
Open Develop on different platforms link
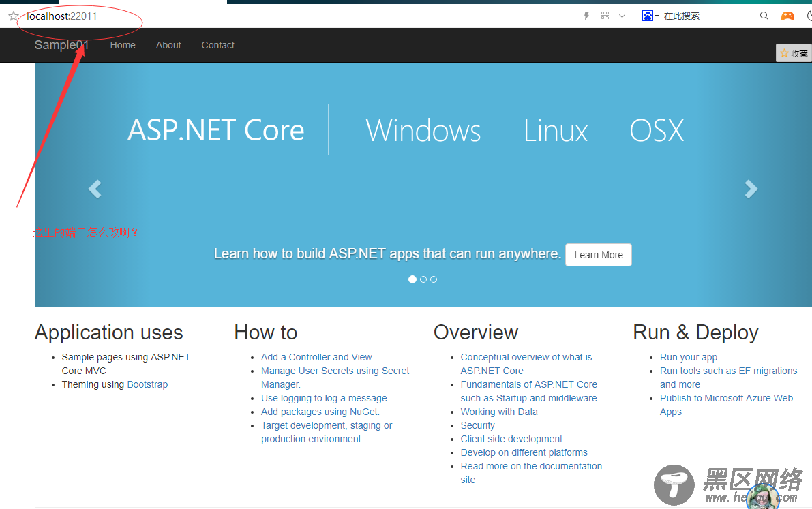pos(524,452)
